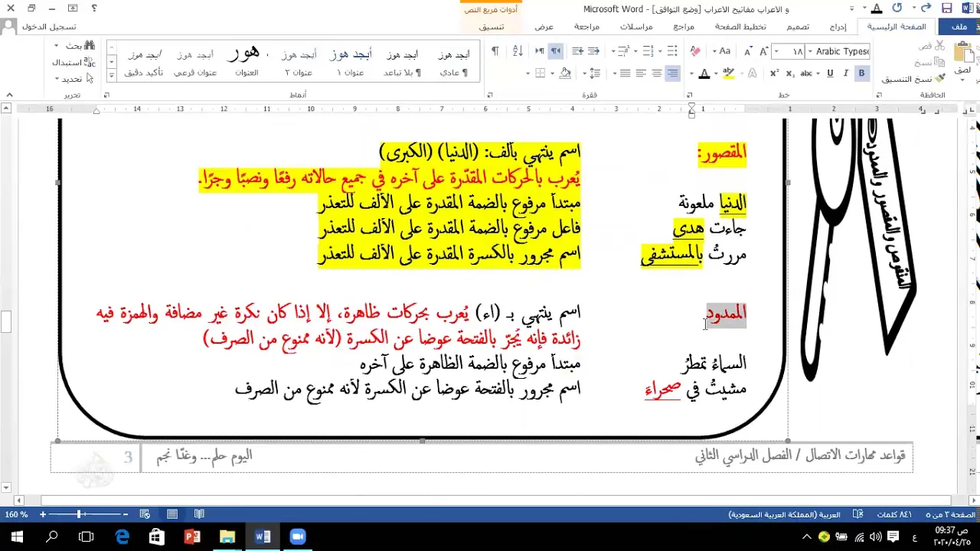Click the text highlight color icon
The height and width of the screenshot is (551, 980).
coord(728,73)
